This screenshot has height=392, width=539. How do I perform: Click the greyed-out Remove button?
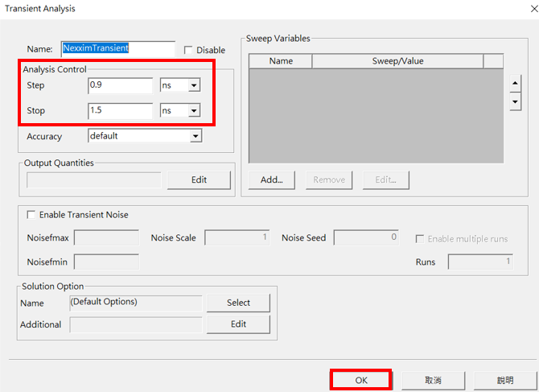329,179
